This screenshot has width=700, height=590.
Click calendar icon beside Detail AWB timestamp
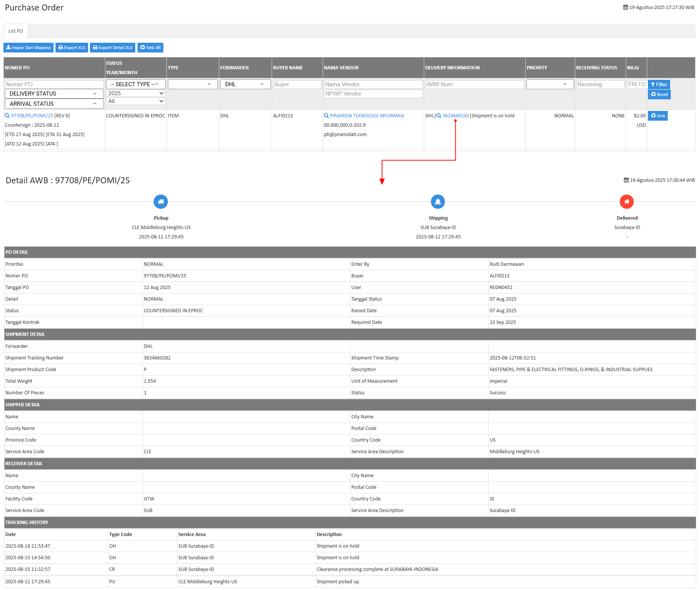[626, 180]
